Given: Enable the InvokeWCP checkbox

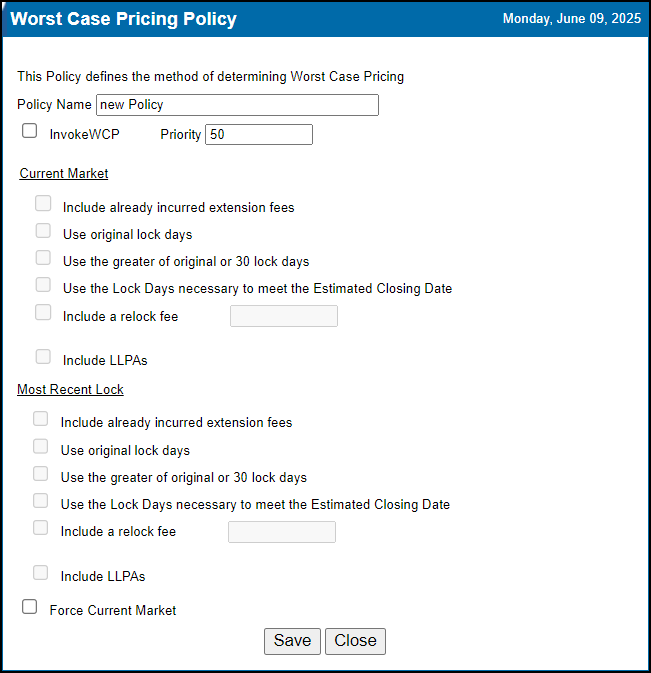Looking at the screenshot, I should (x=29, y=131).
